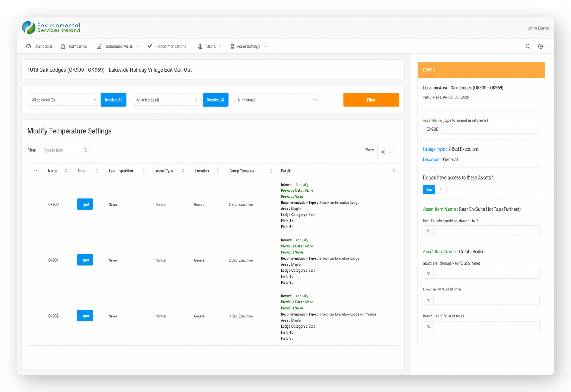Screen dimensions: 571x392
Task: Open the All Intervals dropdown
Action: (x=276, y=100)
